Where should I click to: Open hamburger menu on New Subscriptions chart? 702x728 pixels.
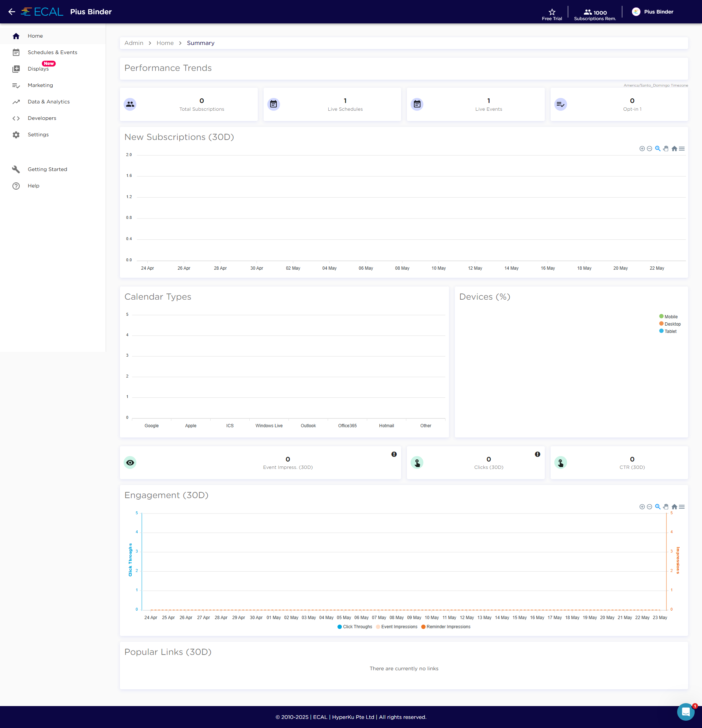682,149
